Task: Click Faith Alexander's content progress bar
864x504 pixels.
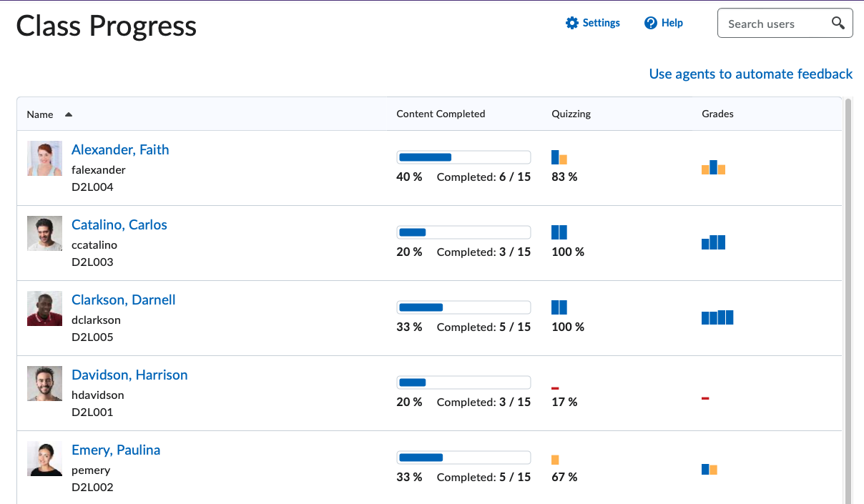Action: [463, 157]
